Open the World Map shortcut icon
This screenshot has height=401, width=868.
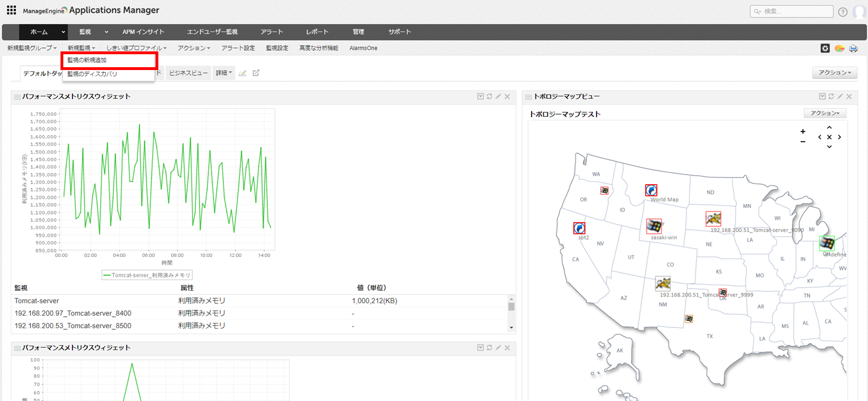coord(651,190)
